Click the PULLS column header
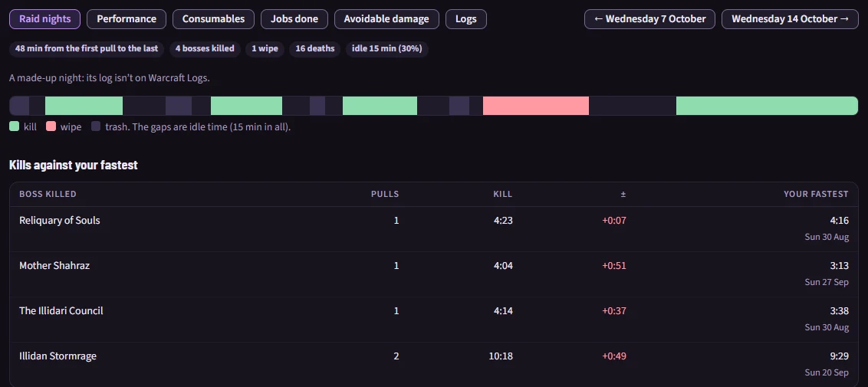Viewport: 868px width, 387px height. (x=385, y=194)
